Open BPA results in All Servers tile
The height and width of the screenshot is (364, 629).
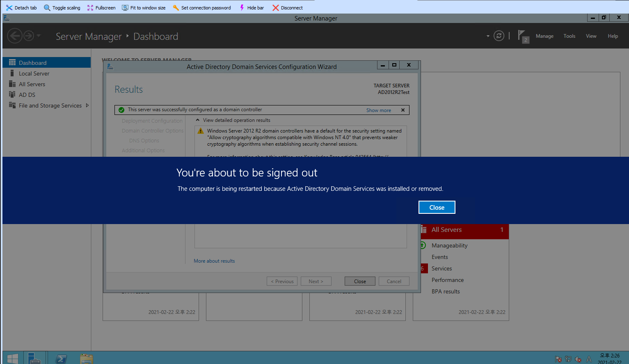[446, 291]
